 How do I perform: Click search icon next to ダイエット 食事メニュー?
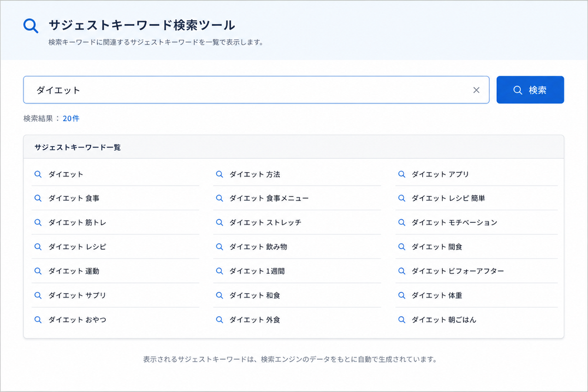click(x=219, y=198)
